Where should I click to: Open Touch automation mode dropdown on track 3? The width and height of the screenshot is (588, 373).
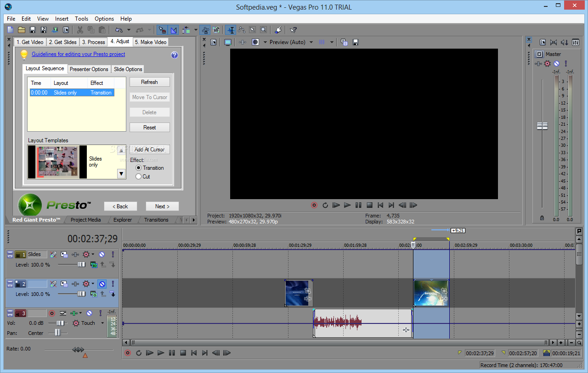tap(102, 323)
